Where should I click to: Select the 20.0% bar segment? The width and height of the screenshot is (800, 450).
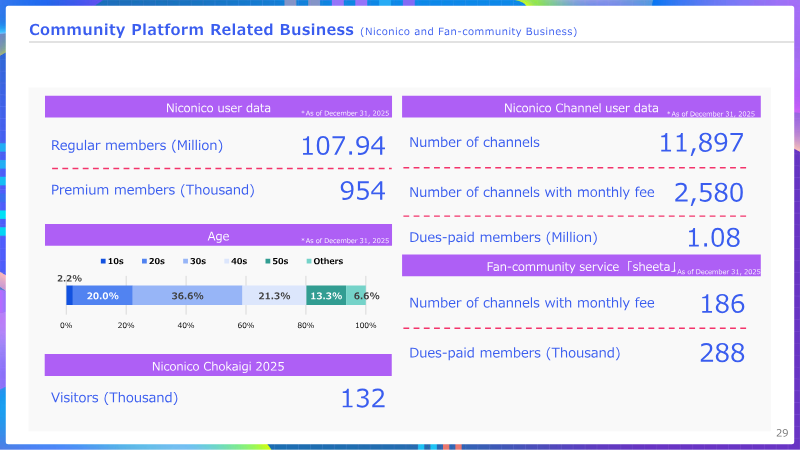(x=103, y=295)
